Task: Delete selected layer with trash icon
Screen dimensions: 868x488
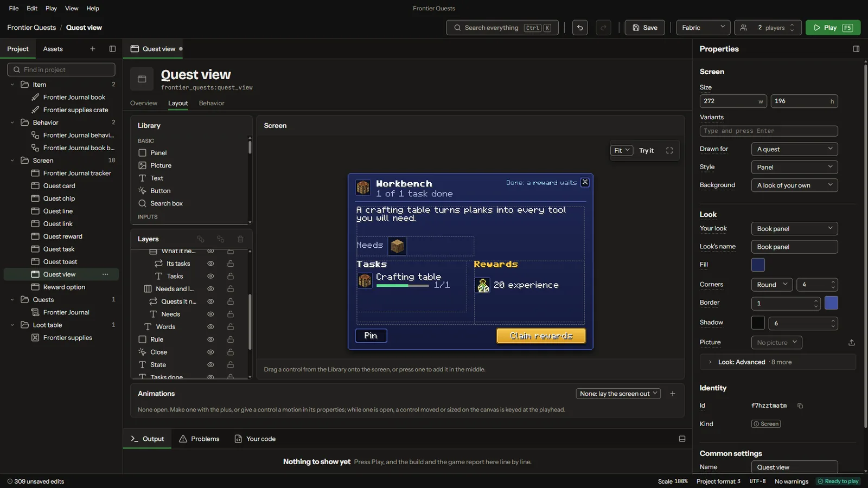Action: pos(240,239)
